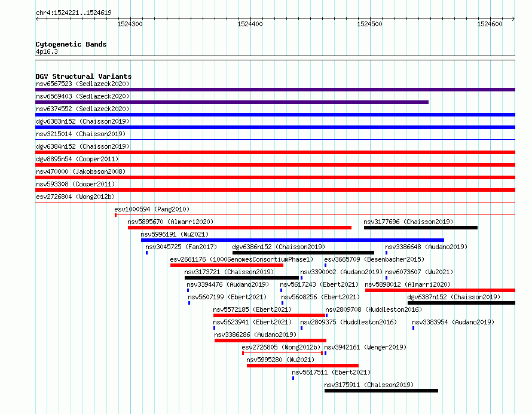Select nsv3394476 (Audano2019) label
The height and width of the screenshot is (414, 532).
[228, 284]
